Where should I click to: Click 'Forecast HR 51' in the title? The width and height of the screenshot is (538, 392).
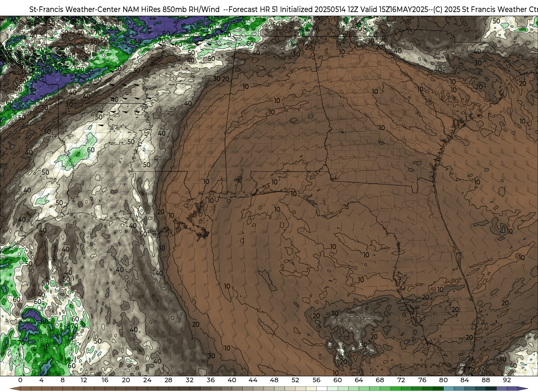253,10
